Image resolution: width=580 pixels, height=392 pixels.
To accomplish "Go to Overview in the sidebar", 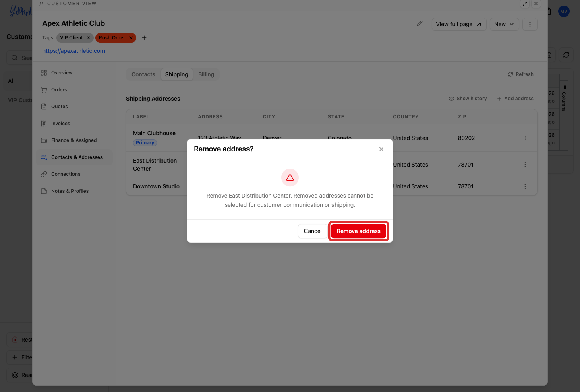I will pyautogui.click(x=74, y=73).
